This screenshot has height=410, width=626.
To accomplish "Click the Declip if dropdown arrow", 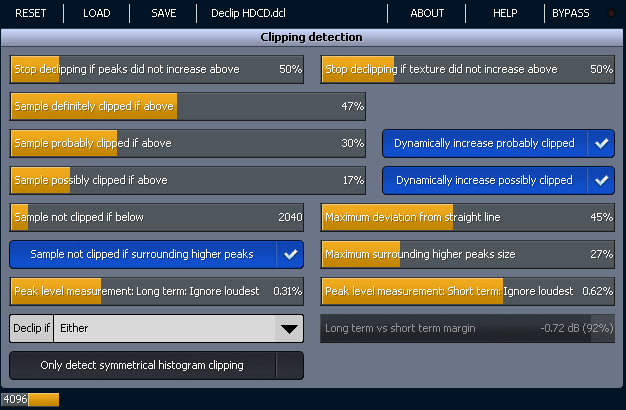I will [289, 329].
